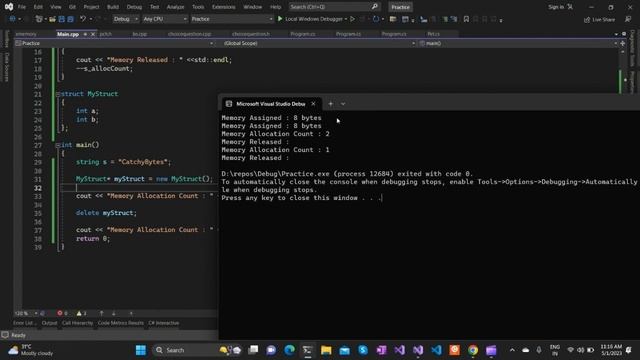The height and width of the screenshot is (360, 640).
Task: Click the string s = "CatchyBytes" line
Action: click(124, 162)
